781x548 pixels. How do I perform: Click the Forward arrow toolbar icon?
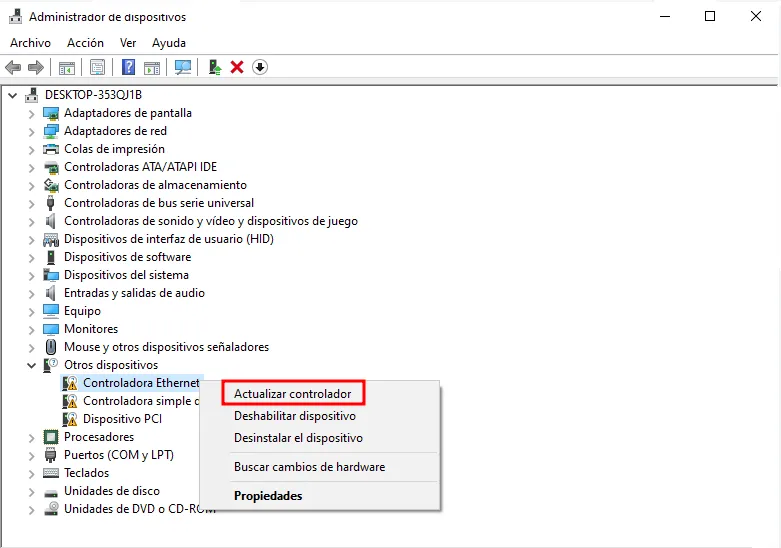tap(36, 67)
